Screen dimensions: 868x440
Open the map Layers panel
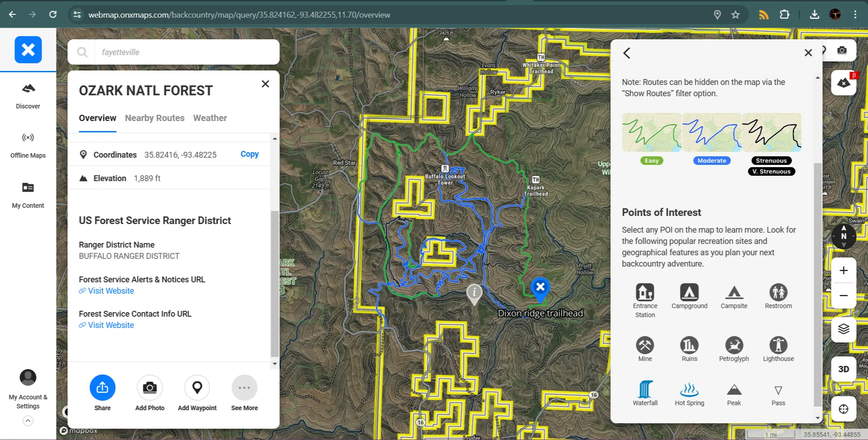point(843,329)
